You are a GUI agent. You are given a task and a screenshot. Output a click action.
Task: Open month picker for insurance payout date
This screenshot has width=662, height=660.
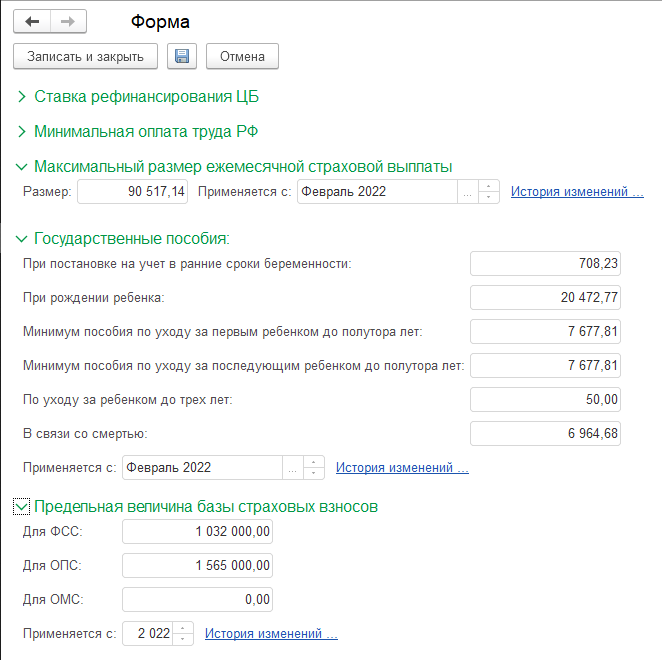(467, 192)
